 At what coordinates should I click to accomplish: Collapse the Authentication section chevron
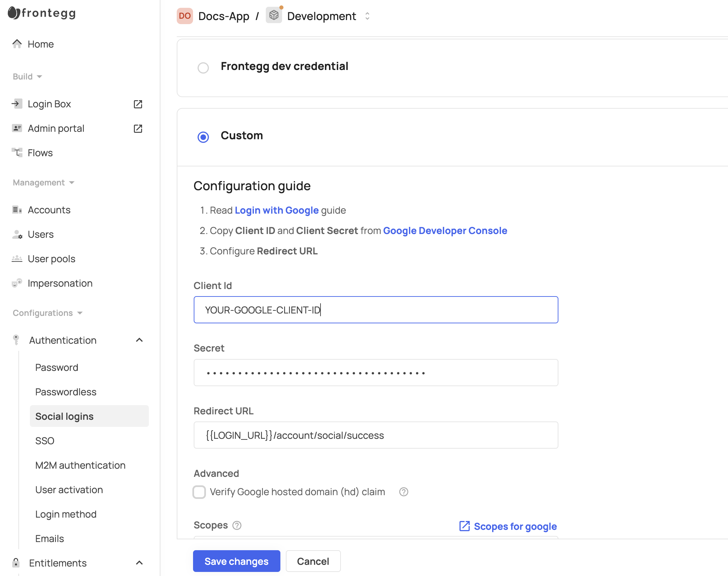(139, 340)
